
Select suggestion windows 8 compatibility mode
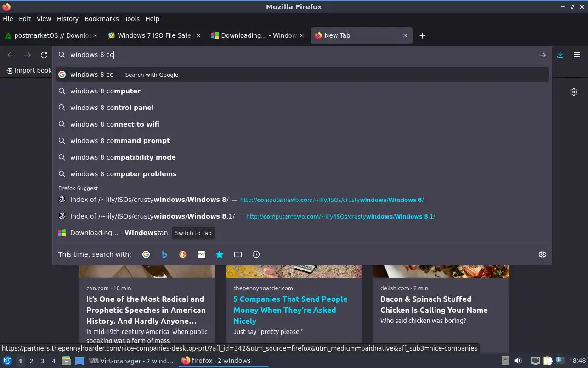(x=302, y=157)
